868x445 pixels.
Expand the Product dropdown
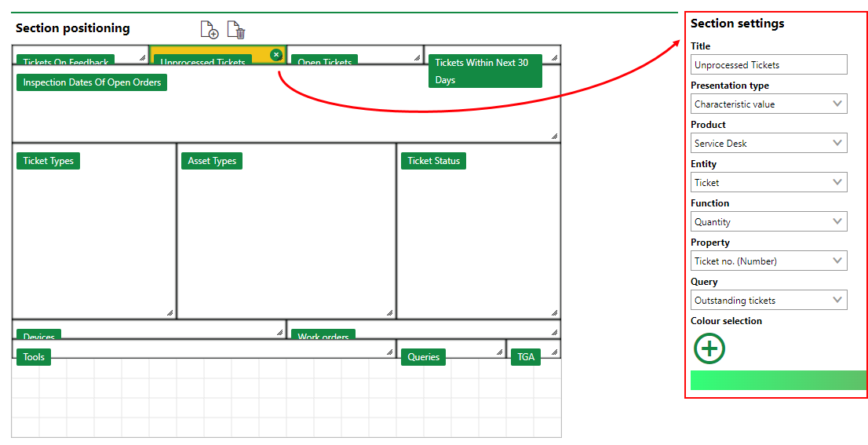(768, 143)
